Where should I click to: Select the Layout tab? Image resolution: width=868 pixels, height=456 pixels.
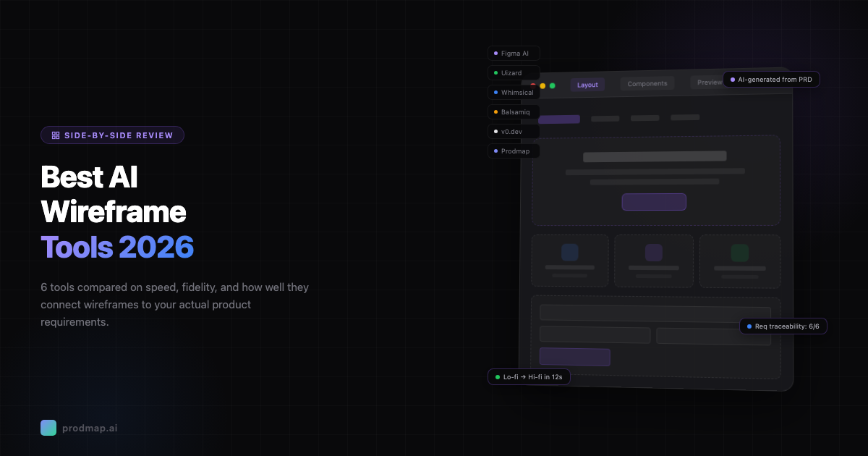(587, 85)
